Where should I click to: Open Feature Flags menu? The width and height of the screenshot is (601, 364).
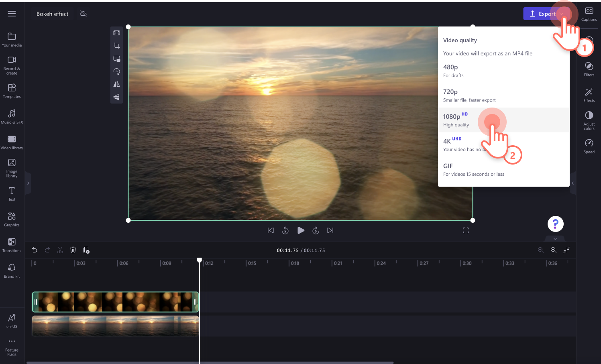[12, 347]
